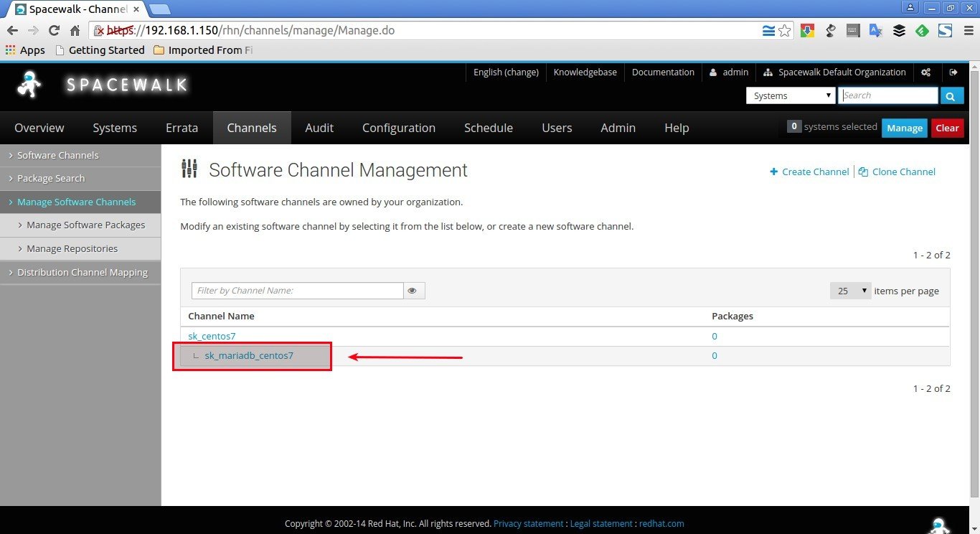
Task: Click the Chrome profile person icon
Action: [x=910, y=7]
